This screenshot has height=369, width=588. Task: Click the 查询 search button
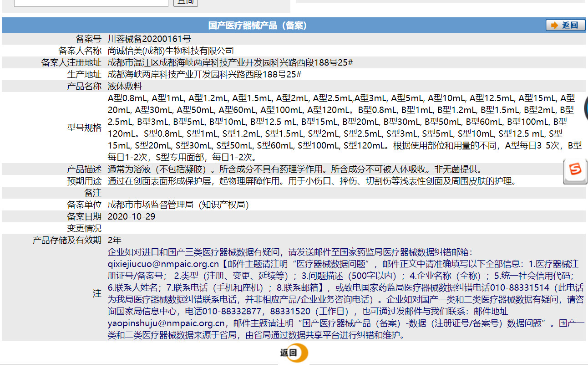(185, 2)
